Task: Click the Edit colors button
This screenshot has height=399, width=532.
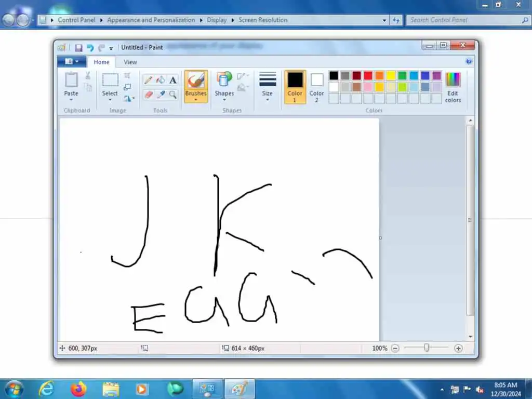Action: [453, 87]
